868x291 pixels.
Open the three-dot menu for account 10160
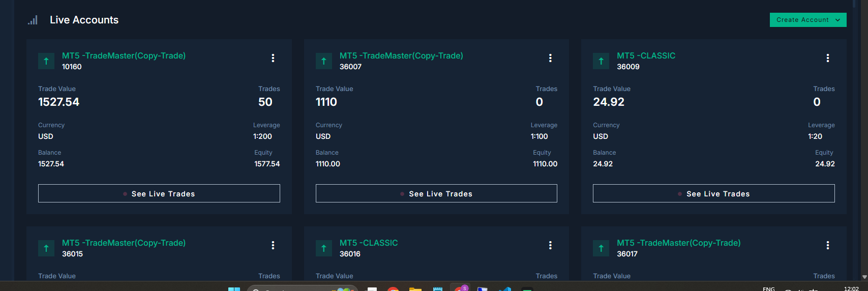(x=273, y=58)
